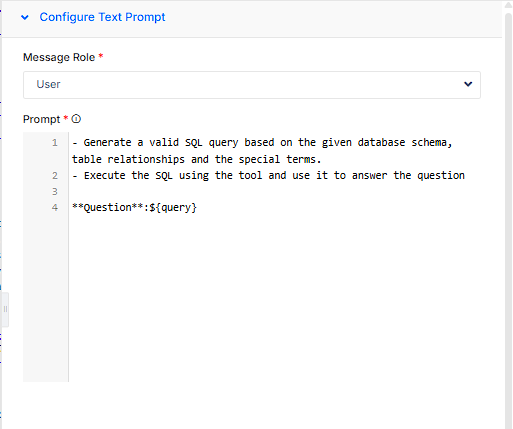Select line number 4 in editor gutter
The width and height of the screenshot is (513, 429).
55,208
